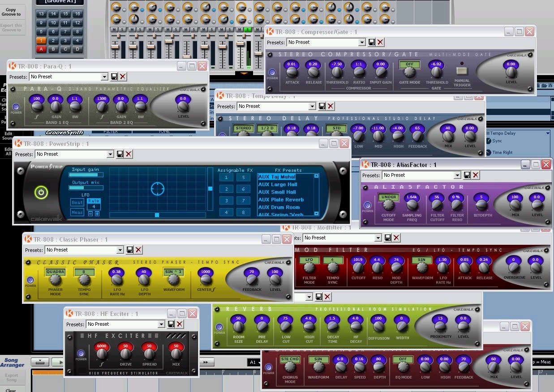554x392 pixels.
Task: Click the delete X icon above the Reverb panel
Action: pyautogui.click(x=328, y=297)
